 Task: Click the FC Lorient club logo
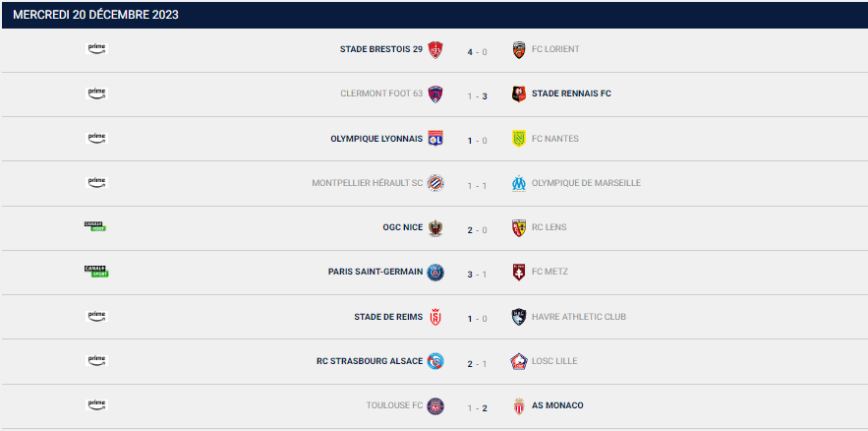[x=519, y=50]
